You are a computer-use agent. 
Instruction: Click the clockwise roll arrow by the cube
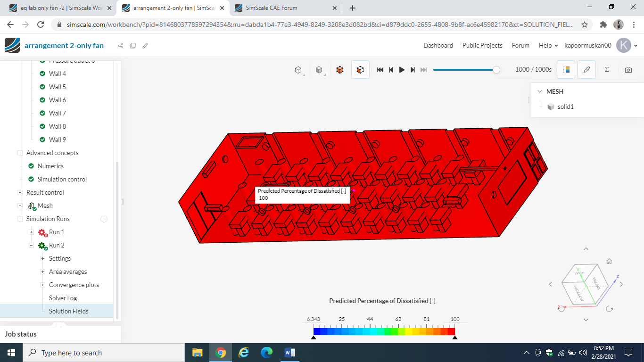point(609,308)
